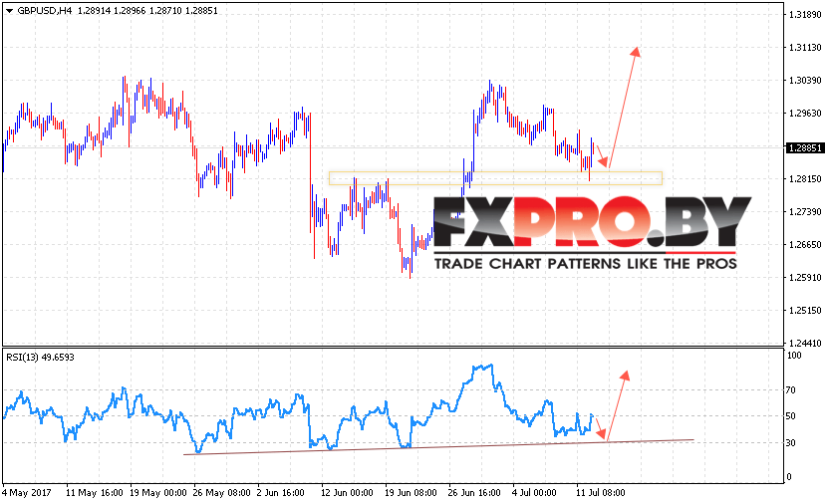This screenshot has width=826, height=504.
Task: Click the RSI 0 level label
Action: pos(788,477)
